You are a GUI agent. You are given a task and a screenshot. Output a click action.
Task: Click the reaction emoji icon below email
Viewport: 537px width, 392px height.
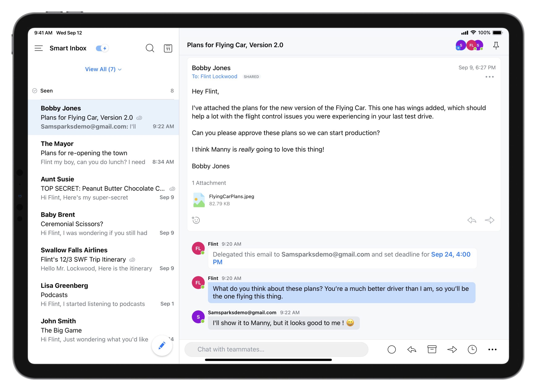196,220
